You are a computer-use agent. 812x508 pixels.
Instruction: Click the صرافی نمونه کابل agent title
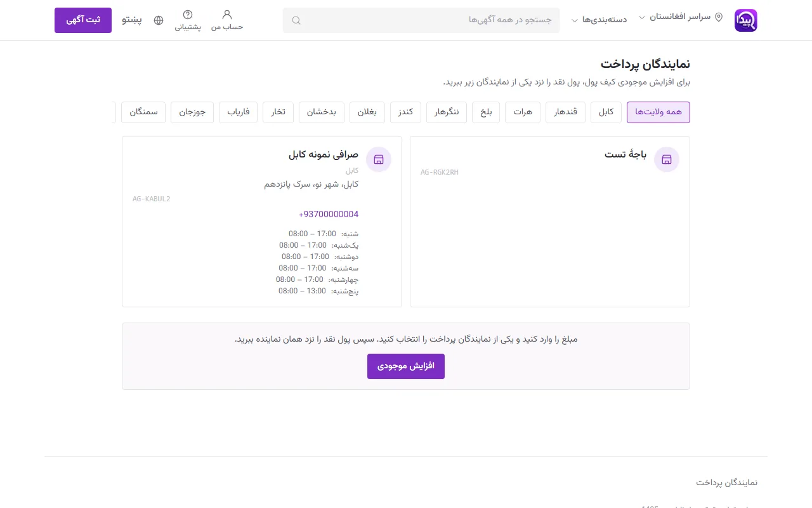[x=324, y=154]
